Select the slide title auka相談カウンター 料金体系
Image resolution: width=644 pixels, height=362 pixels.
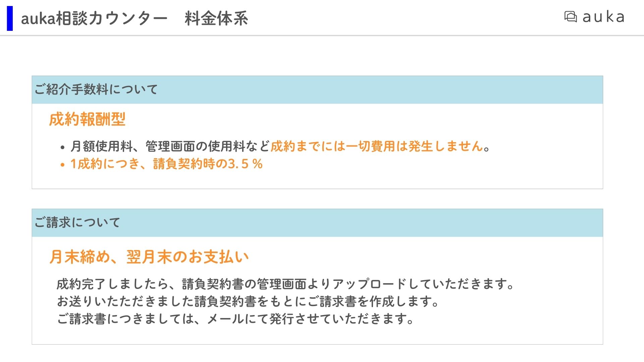(135, 18)
